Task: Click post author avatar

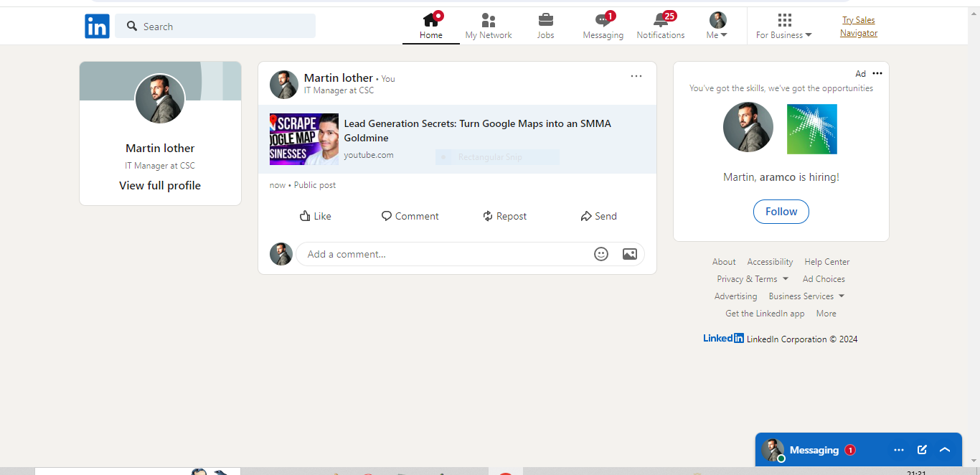Action: (x=284, y=84)
